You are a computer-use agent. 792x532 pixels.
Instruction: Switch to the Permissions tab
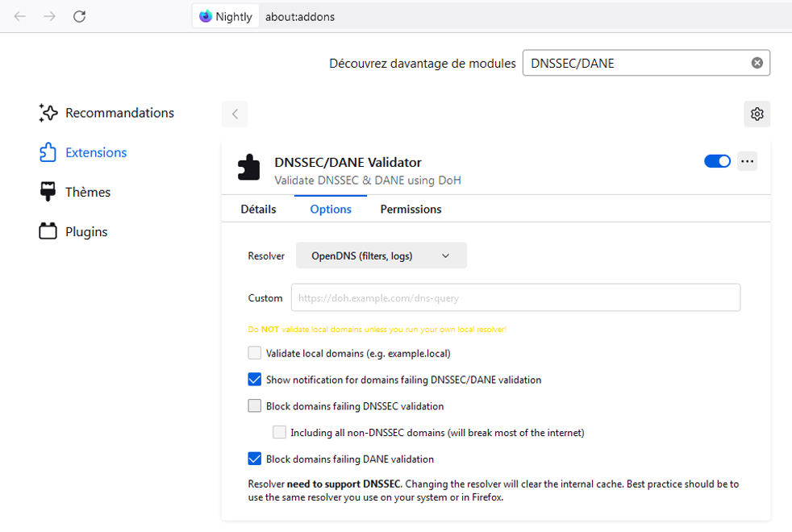[411, 209]
